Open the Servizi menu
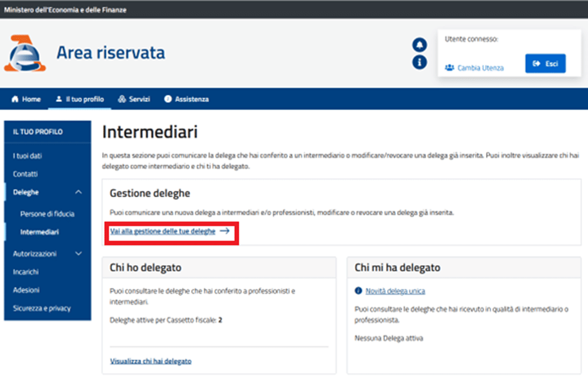588x379 pixels. point(134,100)
